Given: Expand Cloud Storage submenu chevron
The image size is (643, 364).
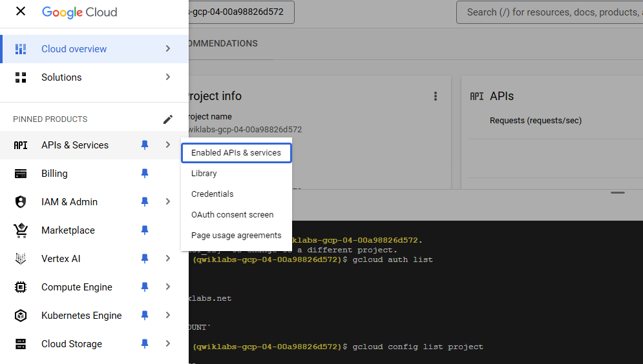Looking at the screenshot, I should [x=168, y=343].
